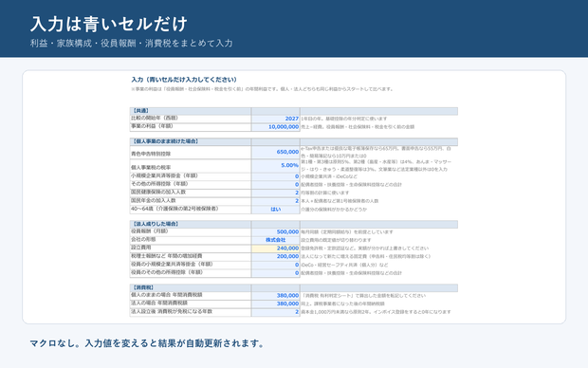Viewport: 588px width, 368px height.
Task: Click the 事業の利益（年額） label
Action: click(152, 126)
